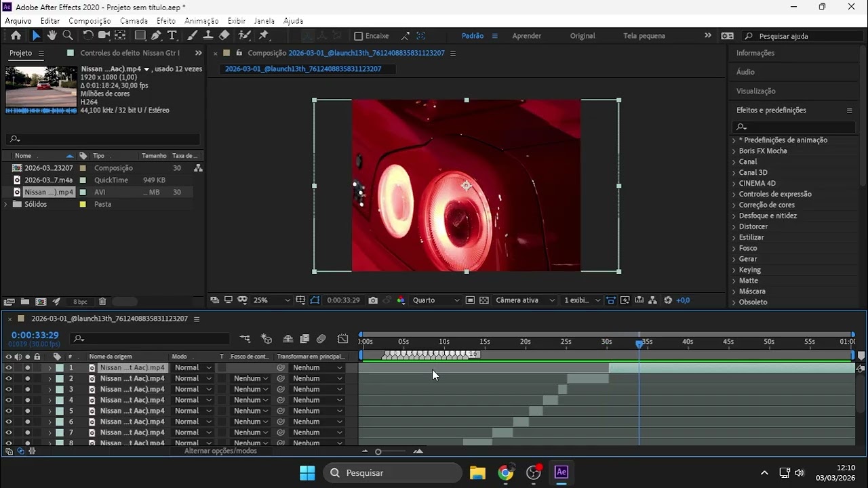The height and width of the screenshot is (488, 868).
Task: Open the Composition Mini-Flowchart in timeline
Action: tap(245, 339)
